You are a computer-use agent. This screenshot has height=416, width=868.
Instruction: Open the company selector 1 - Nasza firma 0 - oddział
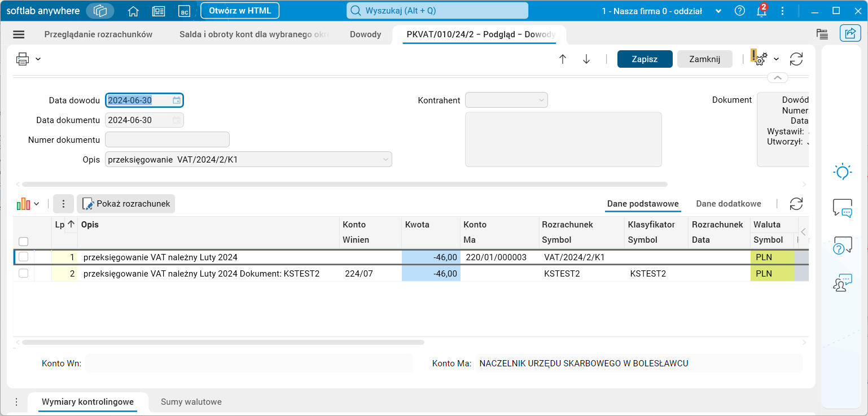(x=661, y=11)
